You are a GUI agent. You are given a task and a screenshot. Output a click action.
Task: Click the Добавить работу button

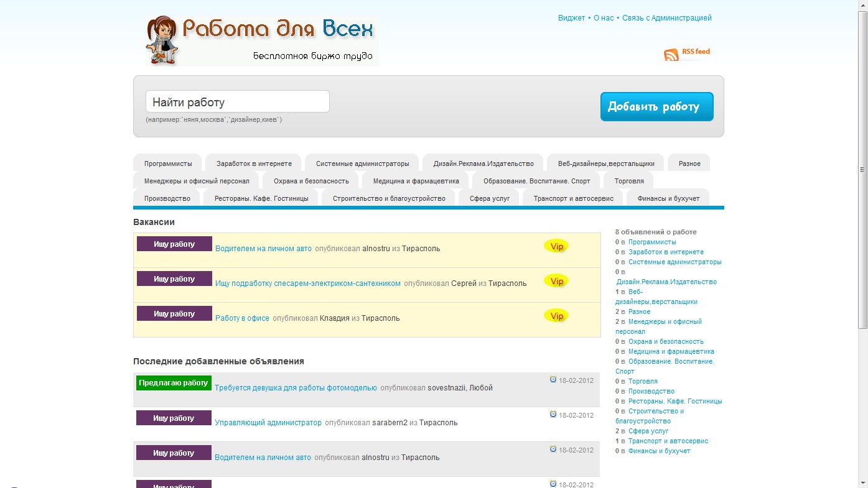coord(656,107)
